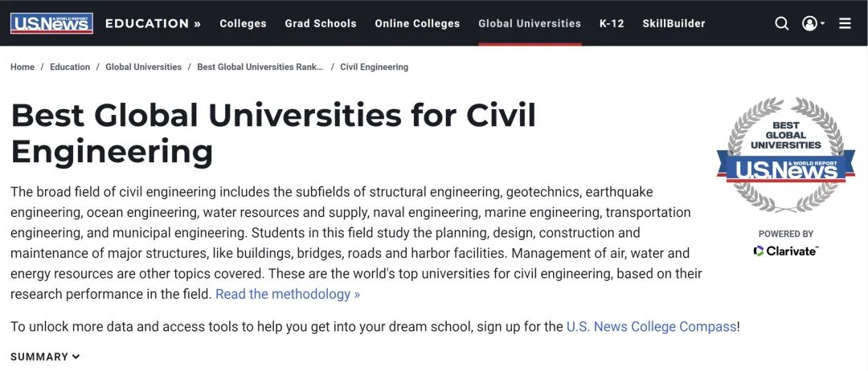868x371 pixels.
Task: Open SkillBuilder from the nav bar
Action: click(x=674, y=23)
